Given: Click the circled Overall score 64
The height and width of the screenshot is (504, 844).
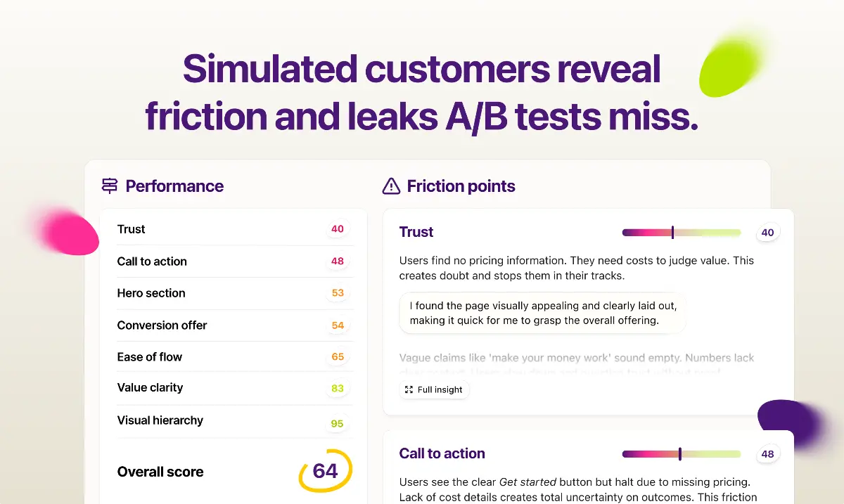Looking at the screenshot, I should tap(325, 471).
